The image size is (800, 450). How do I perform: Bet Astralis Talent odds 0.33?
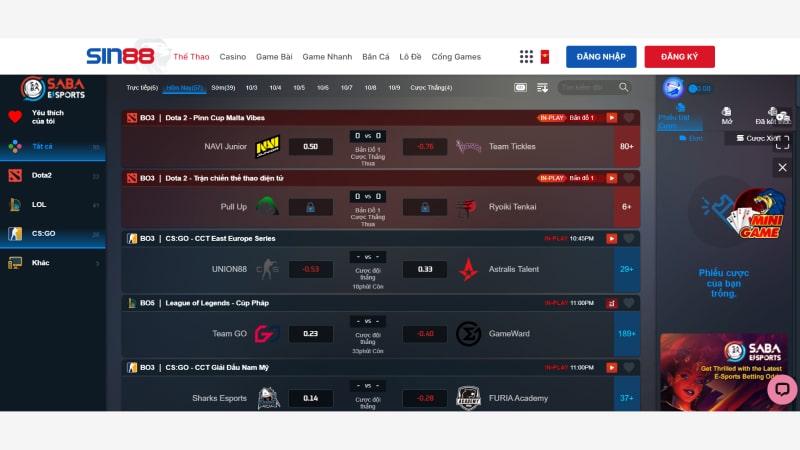424,269
